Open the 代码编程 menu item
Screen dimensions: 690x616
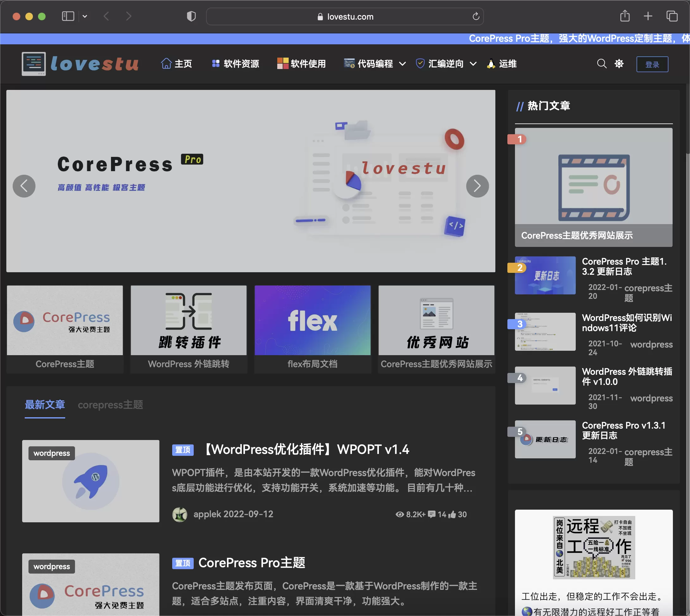coord(368,64)
